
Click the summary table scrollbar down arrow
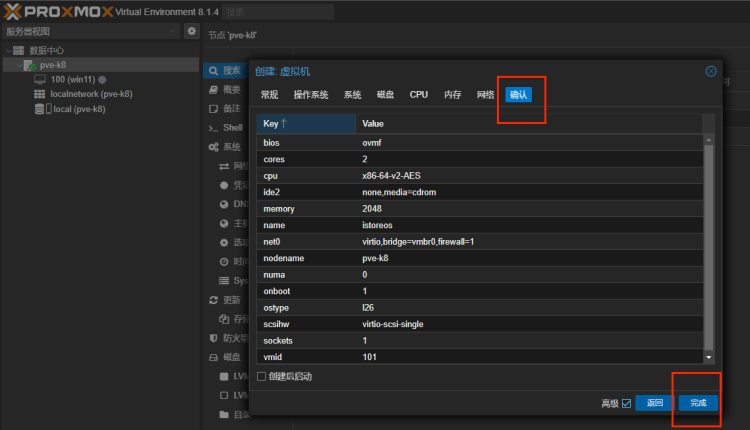click(x=709, y=357)
